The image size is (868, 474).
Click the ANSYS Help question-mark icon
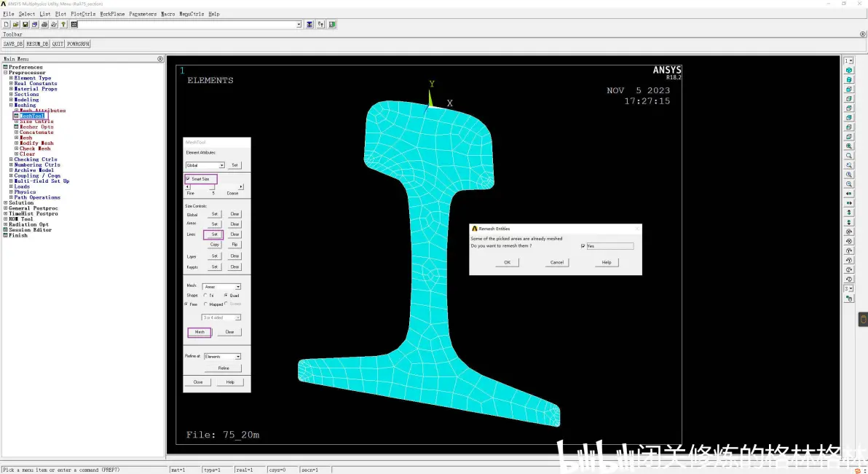[x=63, y=24]
